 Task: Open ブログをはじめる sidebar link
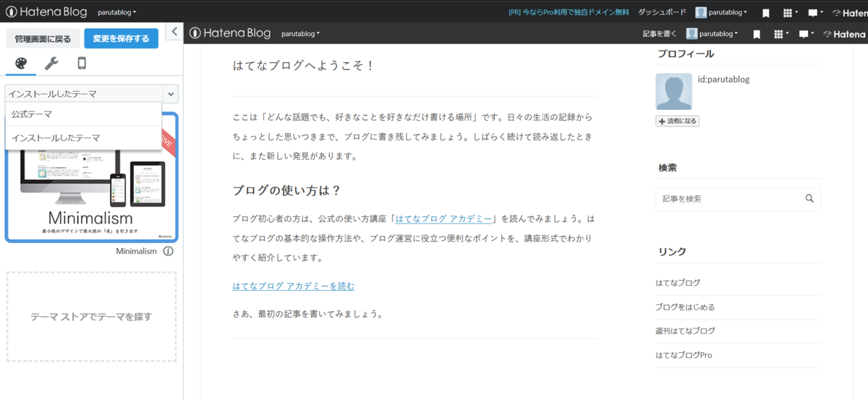click(685, 307)
